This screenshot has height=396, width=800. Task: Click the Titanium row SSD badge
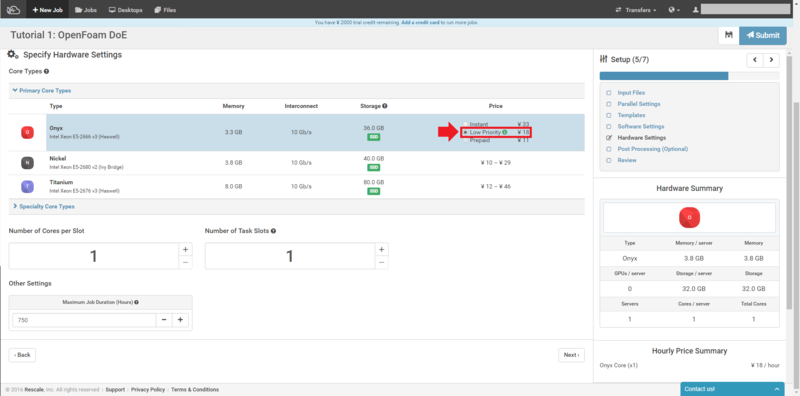[374, 191]
